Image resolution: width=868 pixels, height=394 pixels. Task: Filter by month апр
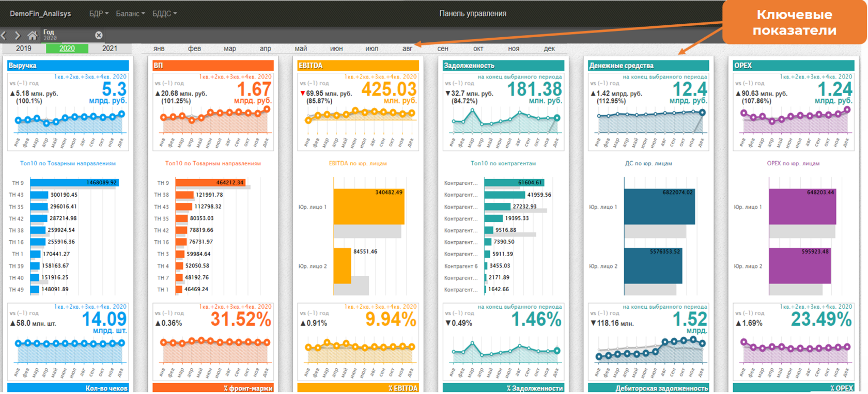[266, 49]
